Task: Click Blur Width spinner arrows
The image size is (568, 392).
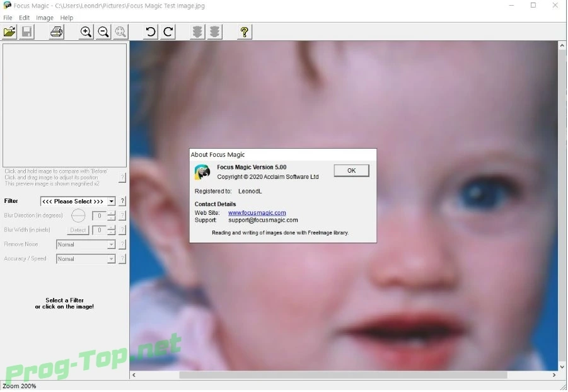Action: 111,230
